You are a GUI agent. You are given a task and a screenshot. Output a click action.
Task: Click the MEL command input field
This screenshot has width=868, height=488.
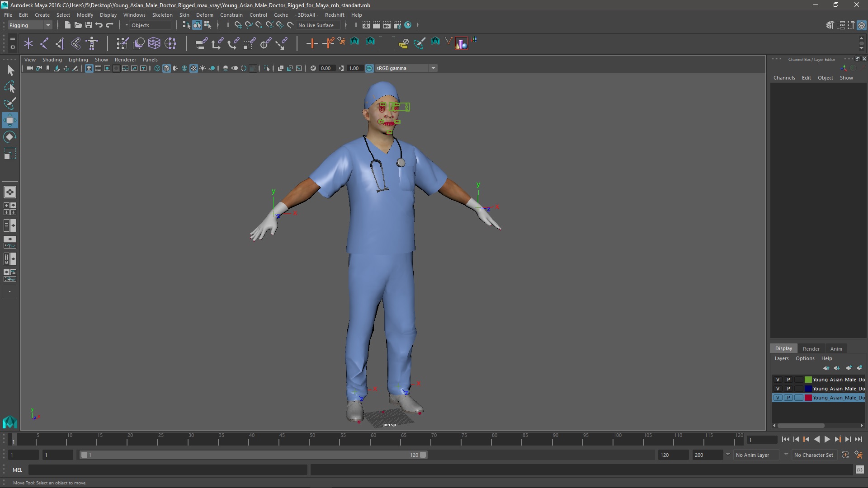pyautogui.click(x=167, y=470)
